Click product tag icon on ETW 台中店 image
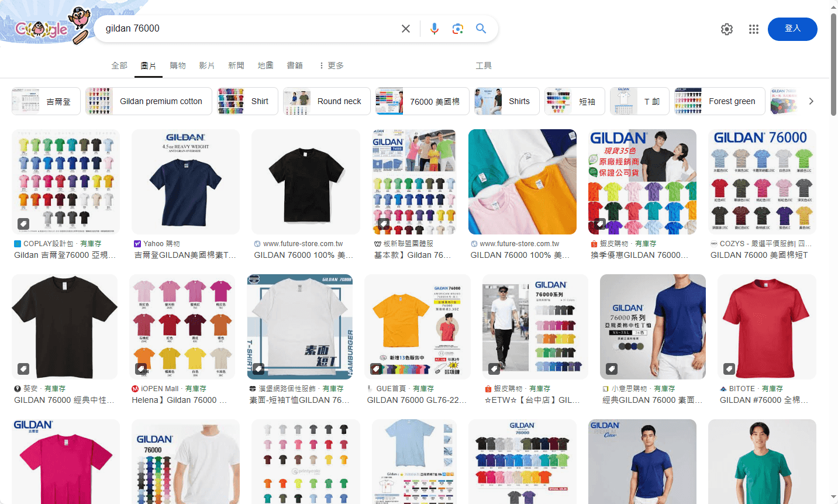 click(494, 369)
